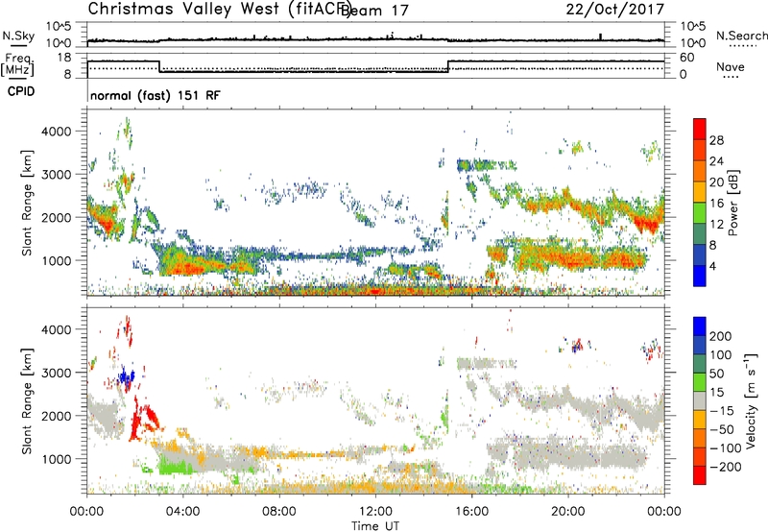Image resolution: width=768 pixels, height=532 pixels.
Task: Click the '4000' tick label of the power panel
Action: point(56,132)
